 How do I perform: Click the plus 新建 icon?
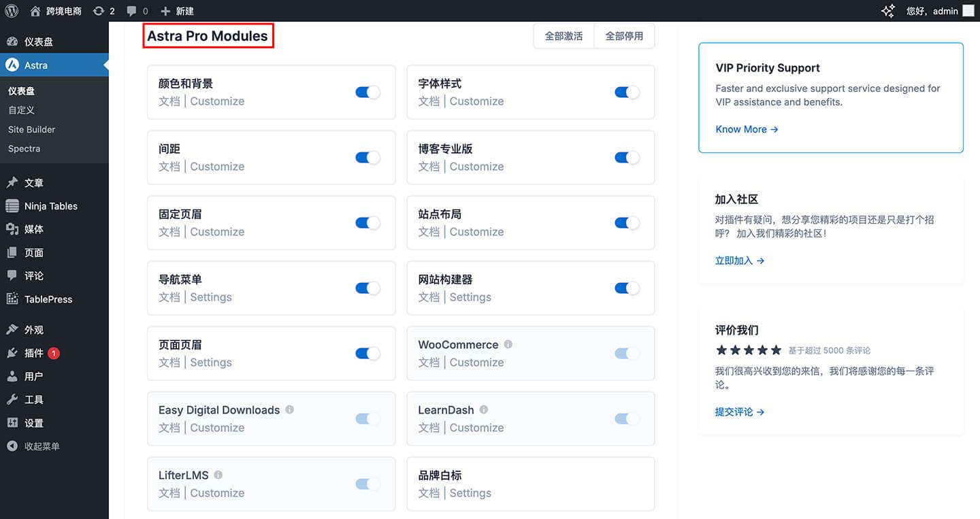pyautogui.click(x=165, y=11)
